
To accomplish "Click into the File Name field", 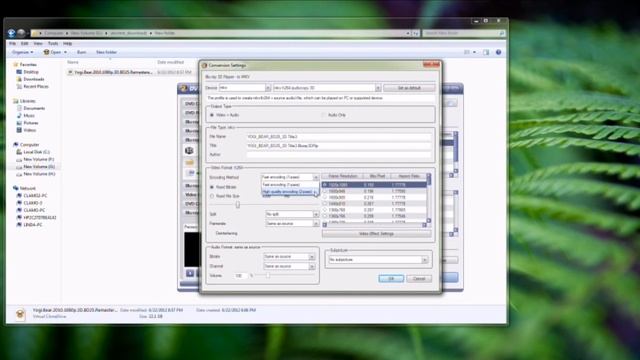I will pos(339,137).
